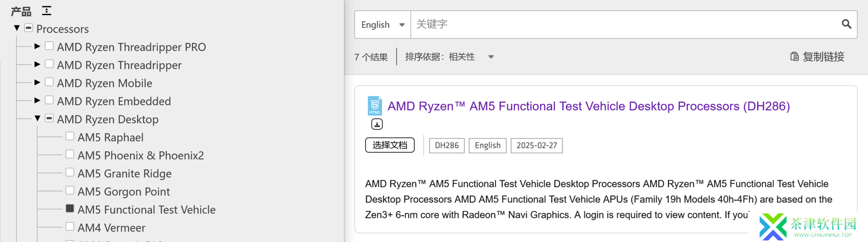Image resolution: width=868 pixels, height=242 pixels.
Task: Toggle the Processors checkbox
Action: pyautogui.click(x=28, y=28)
